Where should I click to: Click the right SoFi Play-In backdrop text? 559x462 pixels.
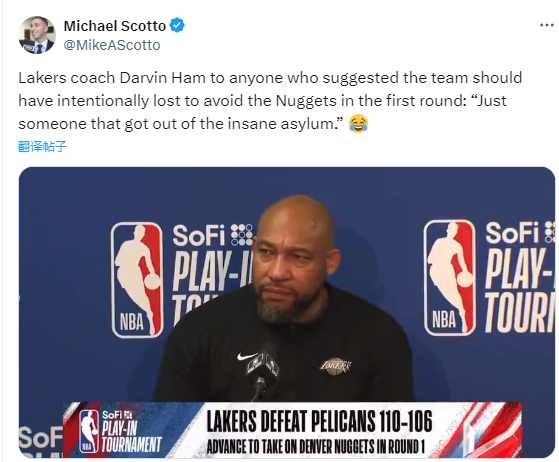(x=520, y=276)
